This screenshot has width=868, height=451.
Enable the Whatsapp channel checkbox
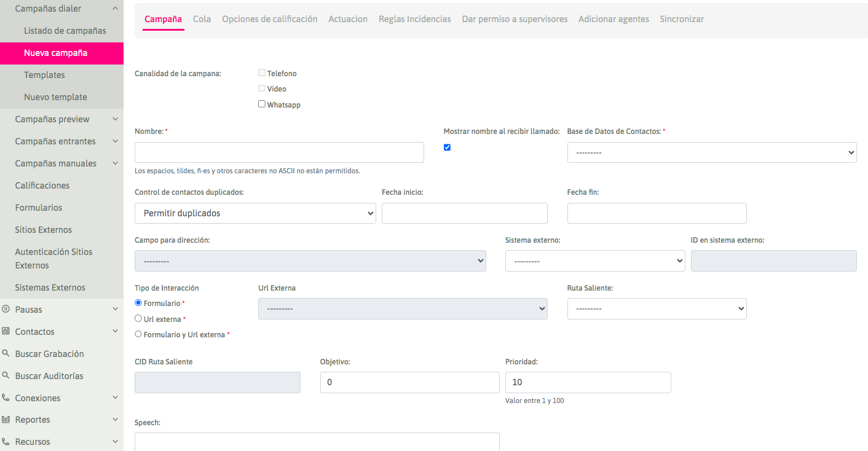(x=262, y=104)
